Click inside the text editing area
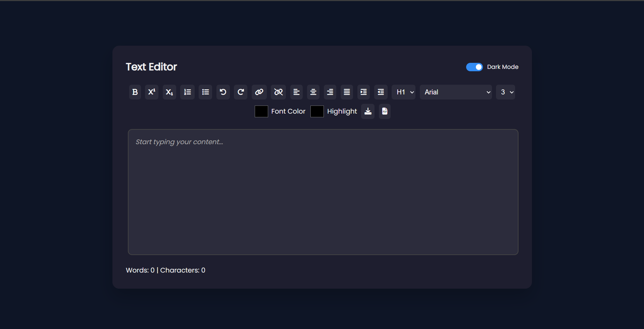This screenshot has height=329, width=644. (323, 192)
